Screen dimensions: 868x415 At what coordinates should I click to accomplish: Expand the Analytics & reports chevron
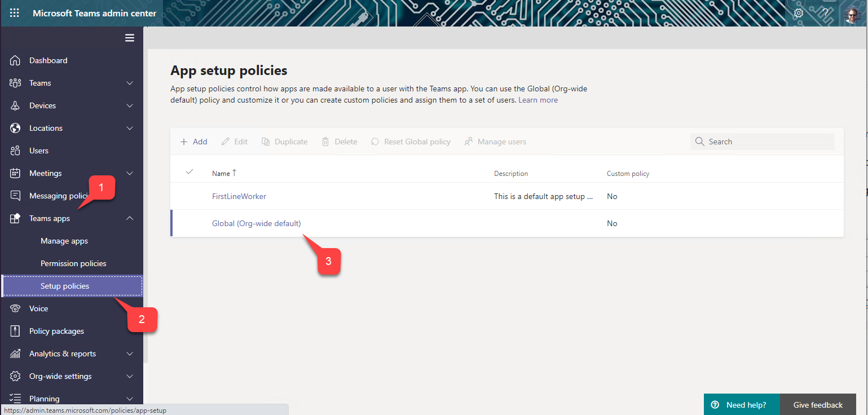(x=130, y=354)
